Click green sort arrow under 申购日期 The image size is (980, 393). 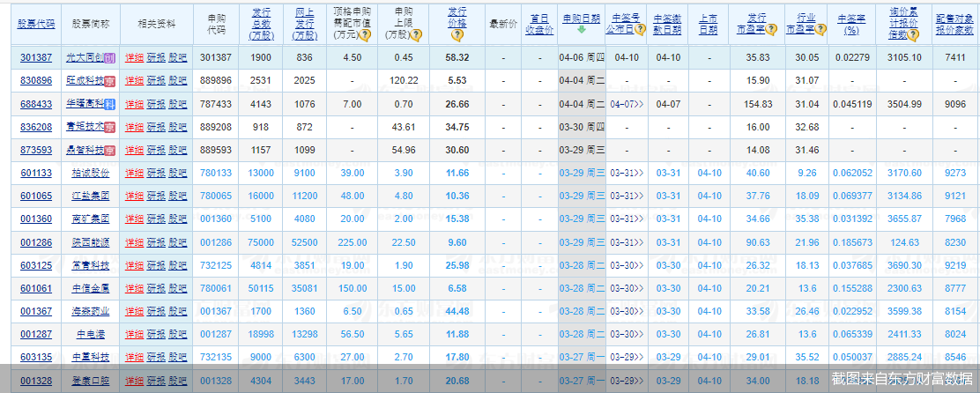tap(581, 30)
